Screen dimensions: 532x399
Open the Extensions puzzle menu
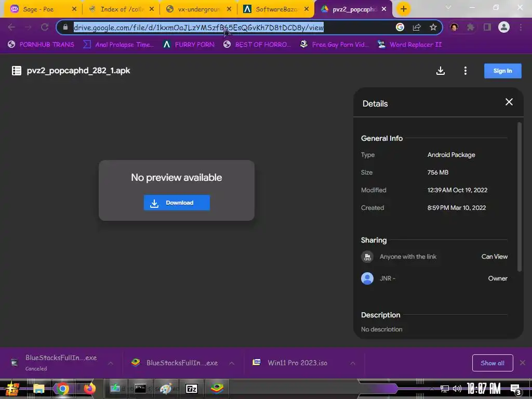pyautogui.click(x=470, y=27)
